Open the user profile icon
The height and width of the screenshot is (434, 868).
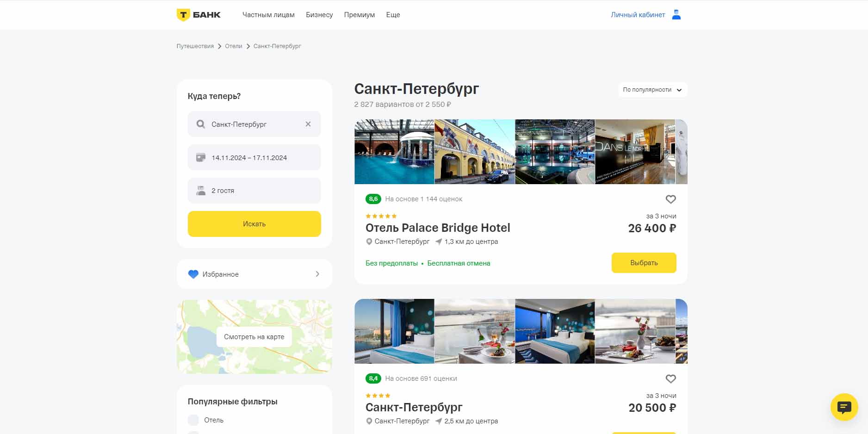coord(676,15)
